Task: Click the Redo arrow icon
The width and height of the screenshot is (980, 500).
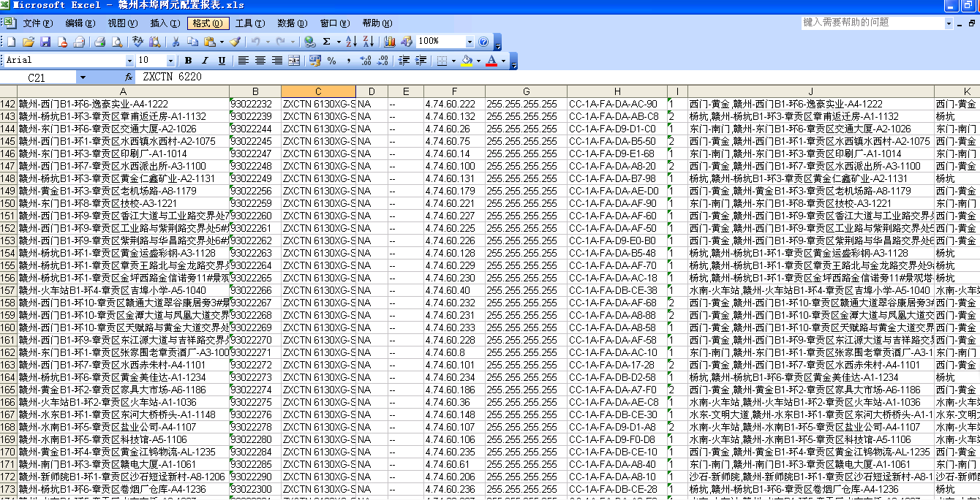Action: click(x=281, y=42)
